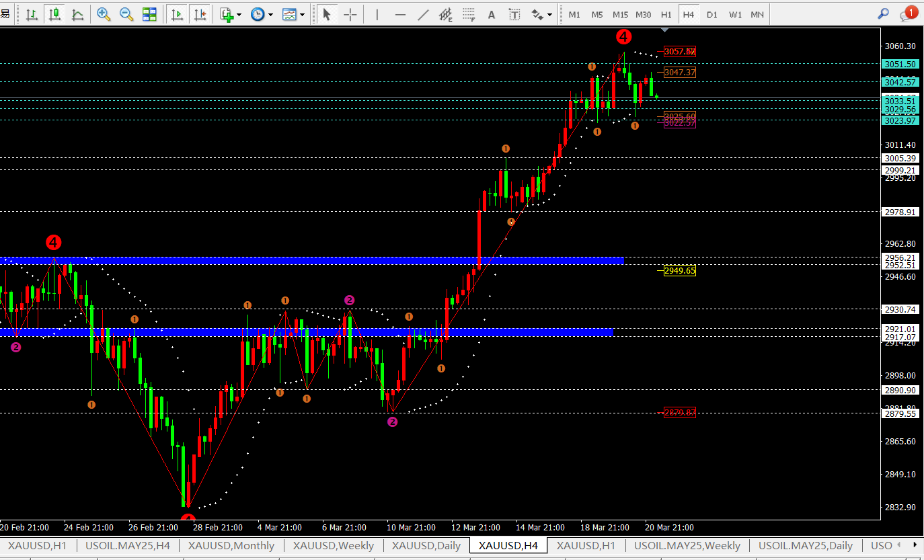Tile chart windows
This screenshot has width=924, height=560.
(149, 14)
